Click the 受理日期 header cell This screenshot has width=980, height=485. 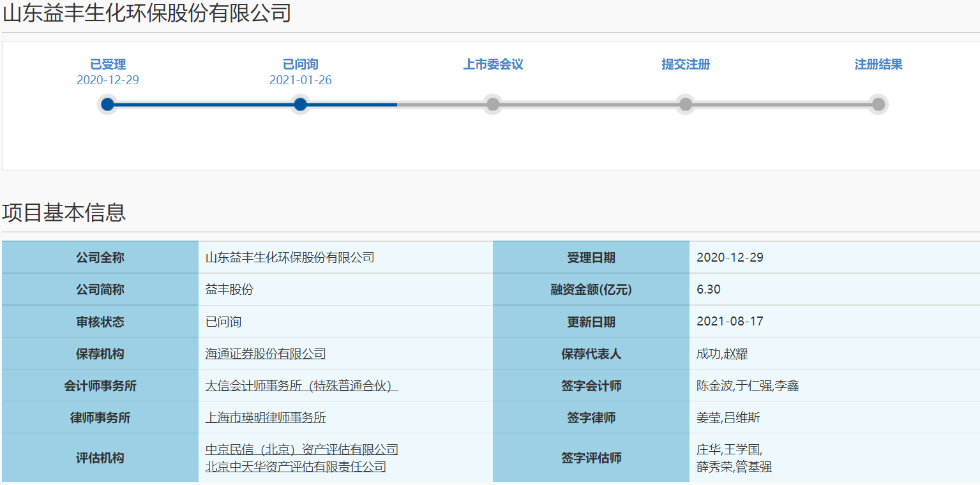point(591,258)
